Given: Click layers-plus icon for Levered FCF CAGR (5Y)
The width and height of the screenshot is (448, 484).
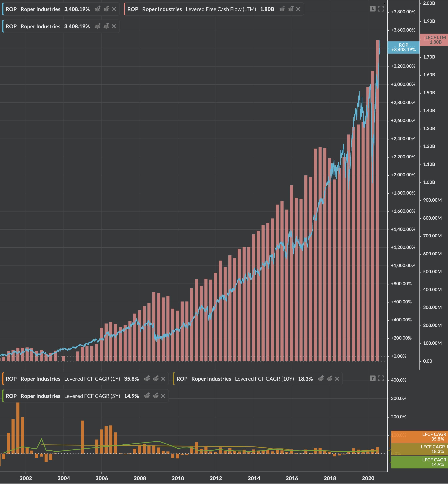Looking at the screenshot, I should tap(147, 396).
